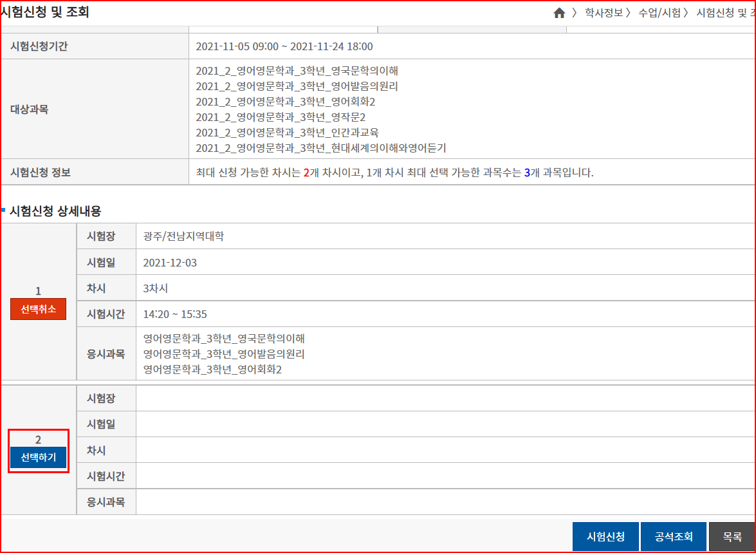Open 학사정보 breadcrumb link
This screenshot has width=756, height=553.
click(x=604, y=13)
